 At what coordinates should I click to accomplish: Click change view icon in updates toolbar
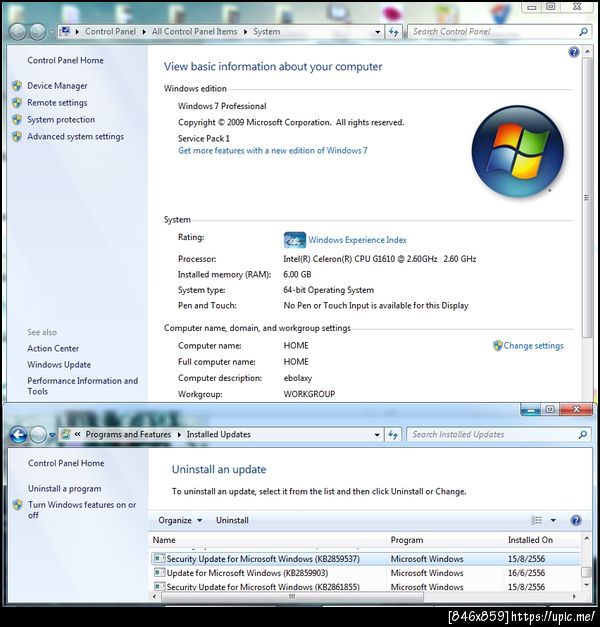point(536,520)
